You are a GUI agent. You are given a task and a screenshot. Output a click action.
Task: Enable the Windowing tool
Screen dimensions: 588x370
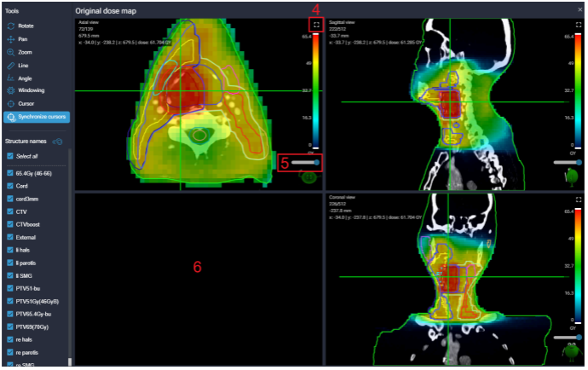coord(30,90)
